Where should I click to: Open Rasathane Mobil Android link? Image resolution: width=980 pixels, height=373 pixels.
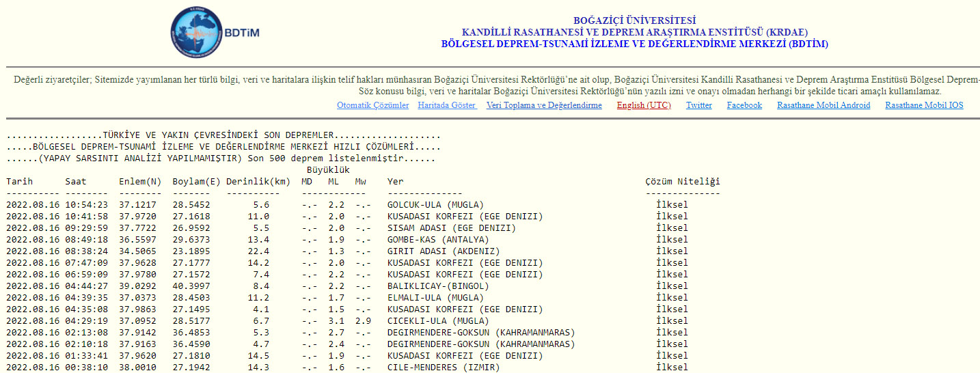point(823,105)
